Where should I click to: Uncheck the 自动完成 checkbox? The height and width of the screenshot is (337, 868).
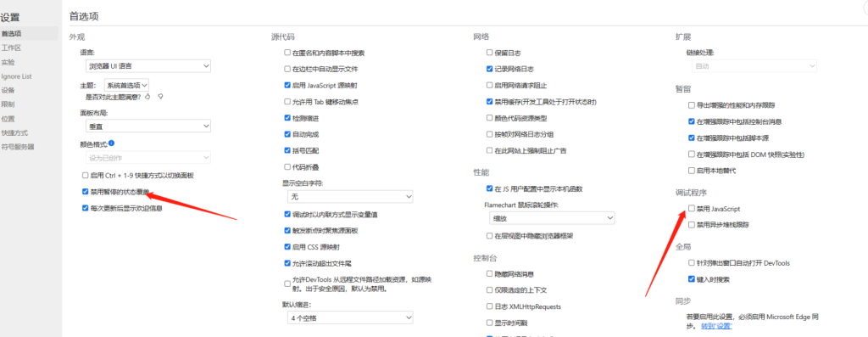click(287, 134)
